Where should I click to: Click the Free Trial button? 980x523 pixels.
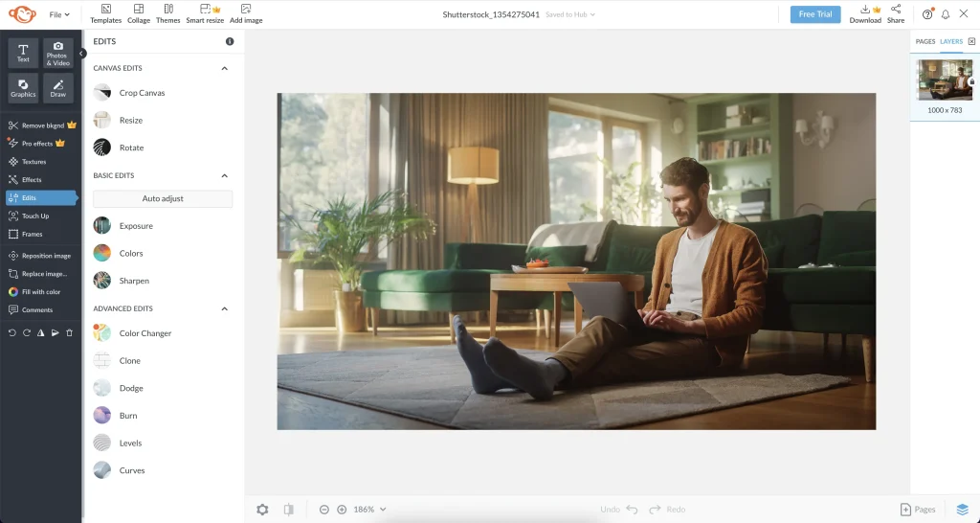(x=814, y=14)
